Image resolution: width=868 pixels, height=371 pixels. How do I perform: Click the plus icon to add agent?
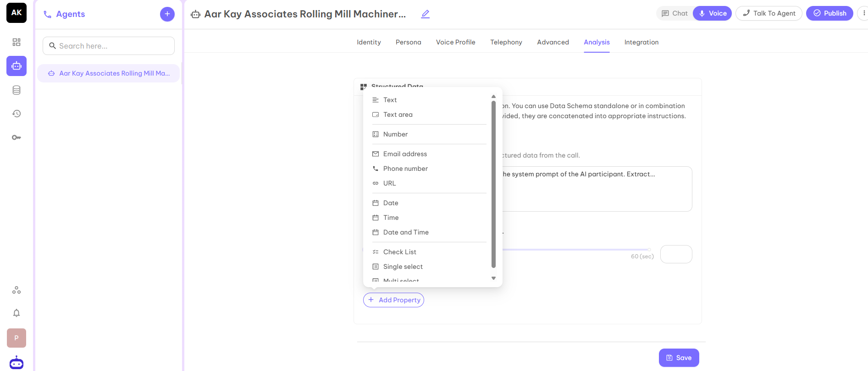pyautogui.click(x=167, y=14)
